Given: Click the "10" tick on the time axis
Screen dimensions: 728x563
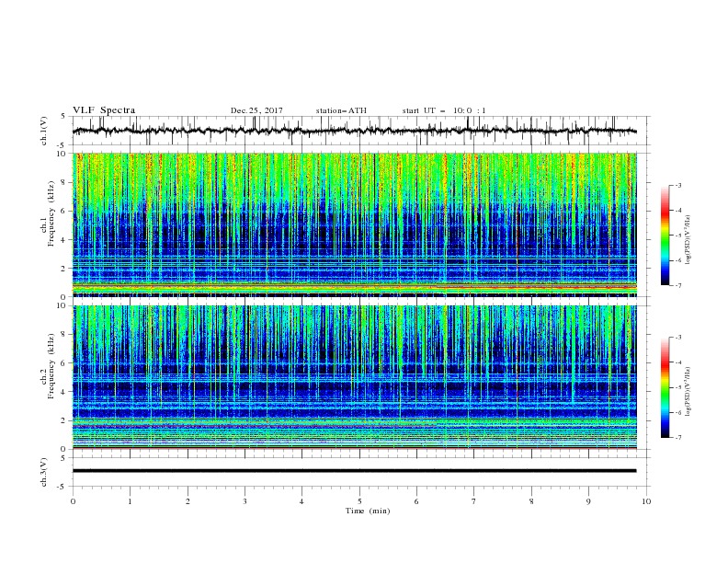Looking at the screenshot, I should coord(646,501).
